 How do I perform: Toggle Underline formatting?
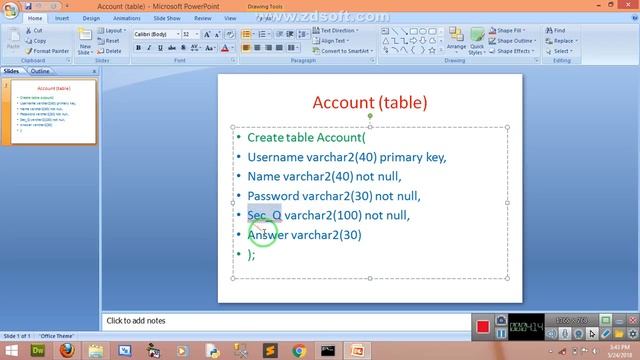[x=160, y=48]
